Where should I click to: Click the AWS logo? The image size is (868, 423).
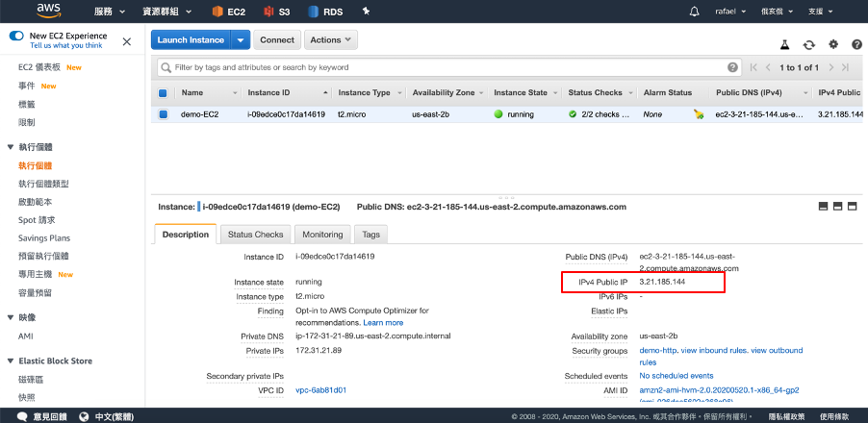click(x=48, y=10)
